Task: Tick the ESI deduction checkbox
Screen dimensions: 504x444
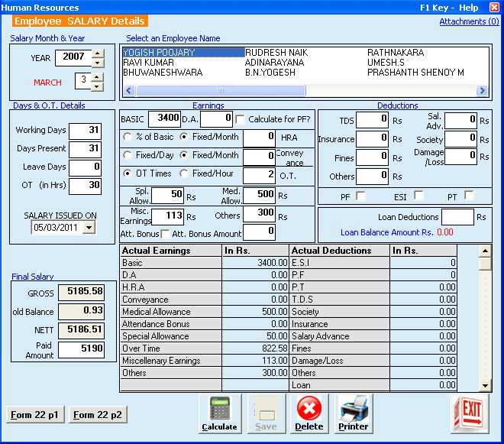Action: point(418,196)
